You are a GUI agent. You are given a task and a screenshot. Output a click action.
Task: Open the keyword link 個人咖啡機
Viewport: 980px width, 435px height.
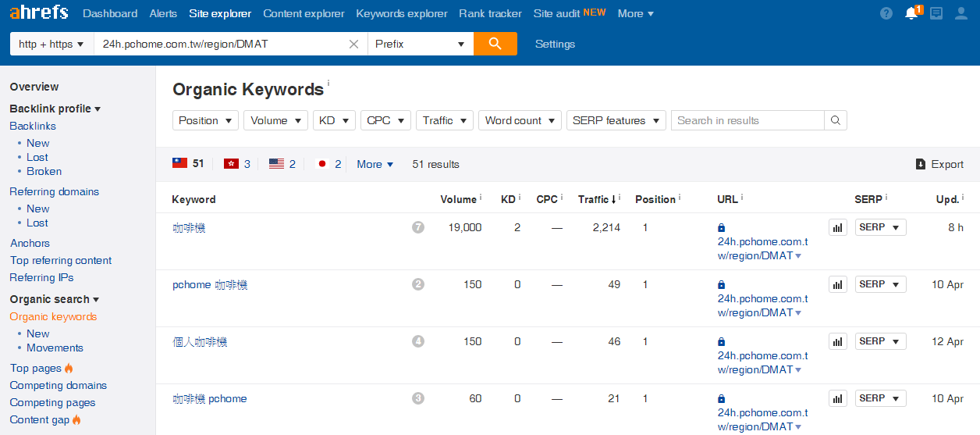point(200,341)
